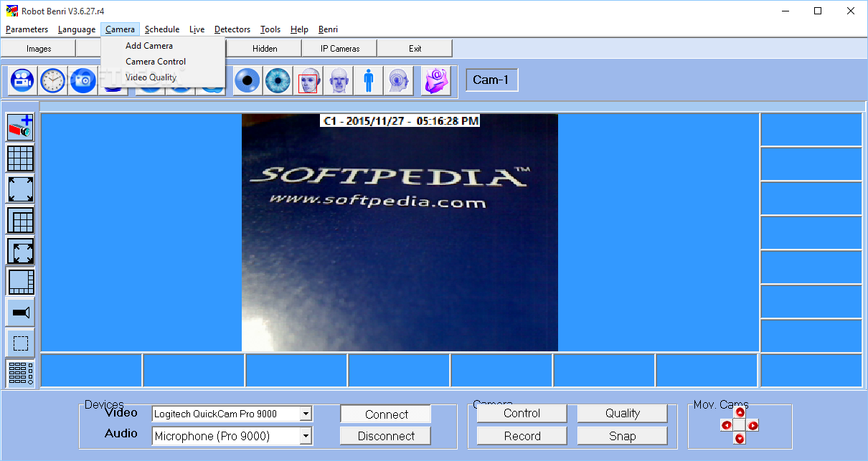
Task: Open the Help menu
Action: [299, 29]
